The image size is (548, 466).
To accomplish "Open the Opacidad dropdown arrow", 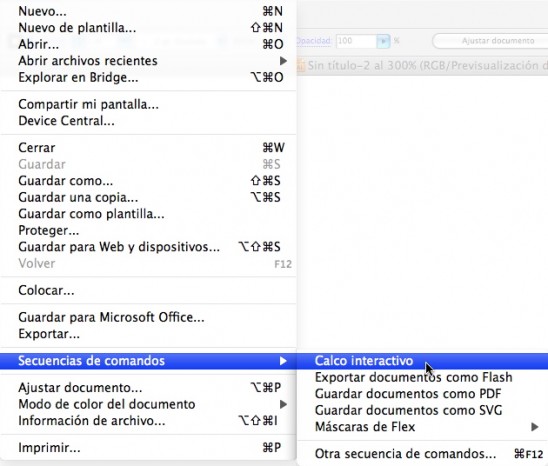I will click(383, 41).
